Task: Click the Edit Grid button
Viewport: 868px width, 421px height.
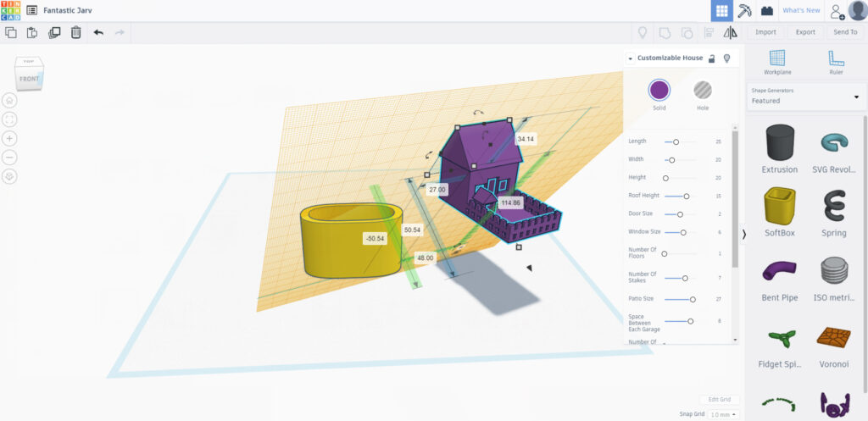Action: pyautogui.click(x=720, y=400)
